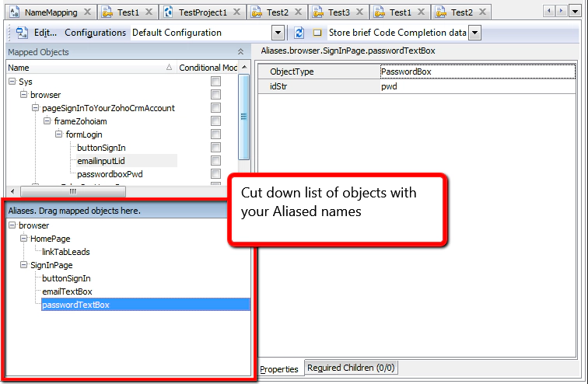Toggle Conditional Mode checkbox for Sys
588x384 pixels.
point(215,82)
